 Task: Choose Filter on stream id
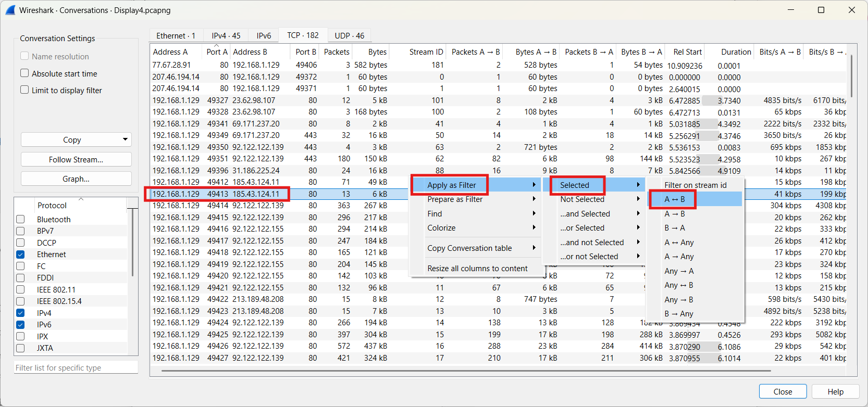(695, 185)
